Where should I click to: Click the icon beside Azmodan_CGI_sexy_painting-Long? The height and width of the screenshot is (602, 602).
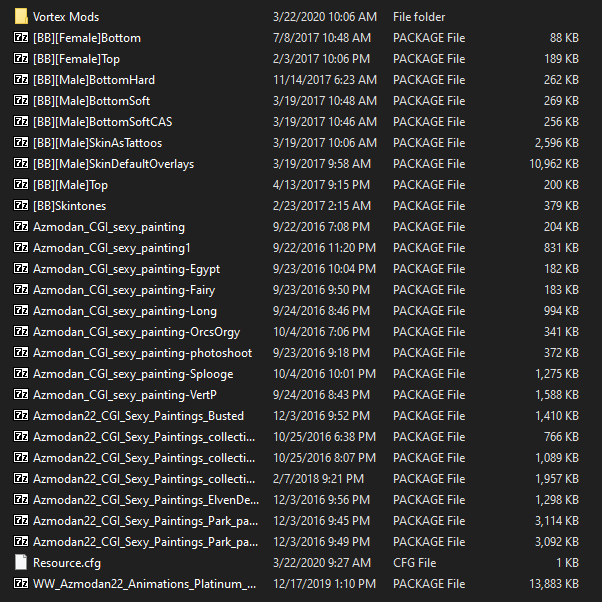(x=21, y=310)
